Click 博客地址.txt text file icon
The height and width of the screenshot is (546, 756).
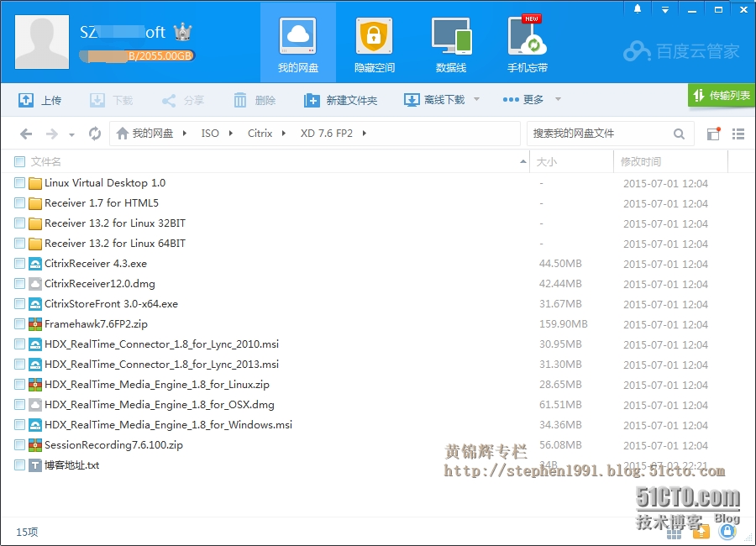coord(34,465)
